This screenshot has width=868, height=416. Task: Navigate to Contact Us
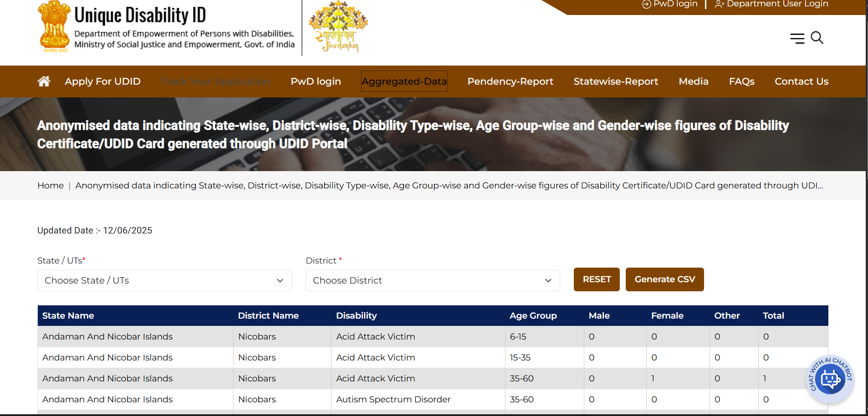801,81
